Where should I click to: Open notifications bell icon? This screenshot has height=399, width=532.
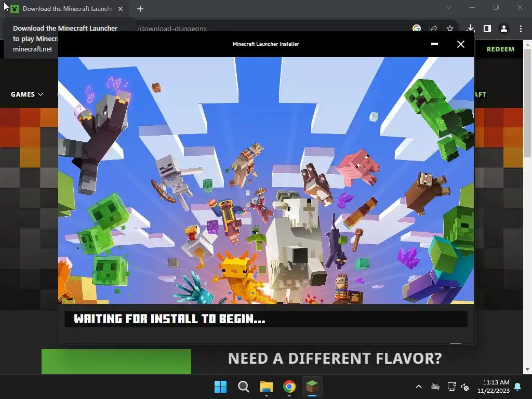(x=518, y=387)
